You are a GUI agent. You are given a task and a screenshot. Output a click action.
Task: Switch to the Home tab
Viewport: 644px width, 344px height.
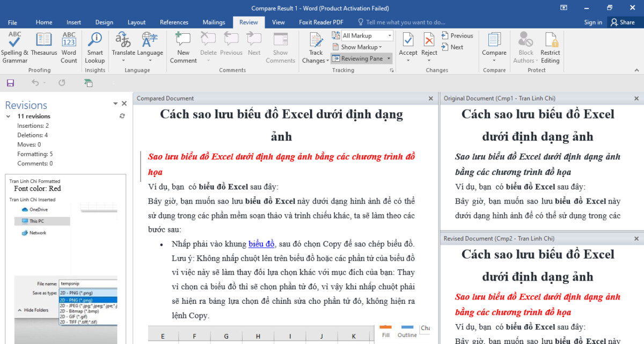pyautogui.click(x=44, y=22)
